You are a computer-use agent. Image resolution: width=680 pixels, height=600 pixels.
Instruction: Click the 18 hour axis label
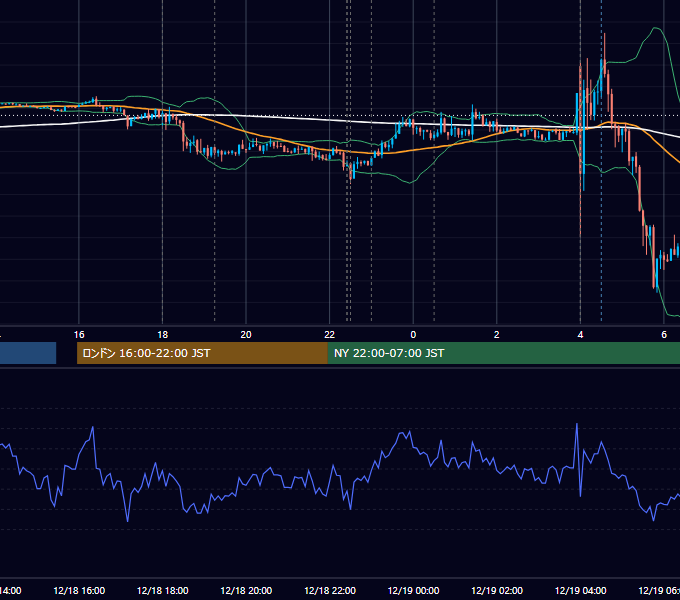pos(163,335)
